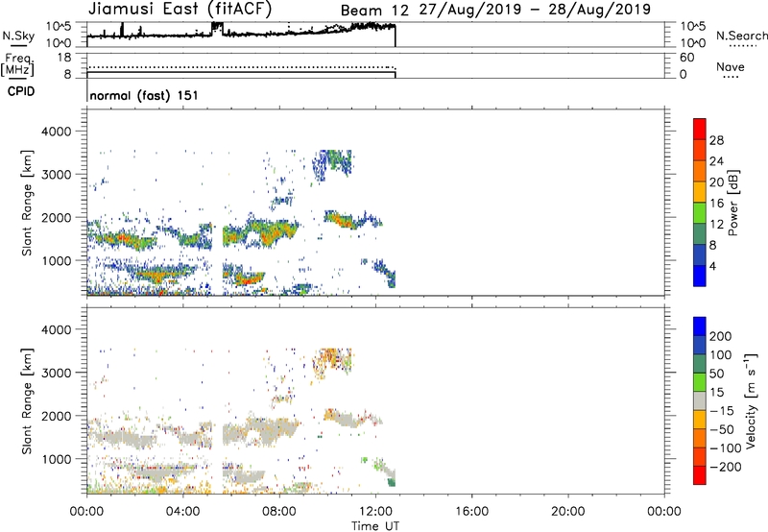The image size is (768, 532).
Task: Click the "20:00" time axis label
Action: pos(567,512)
